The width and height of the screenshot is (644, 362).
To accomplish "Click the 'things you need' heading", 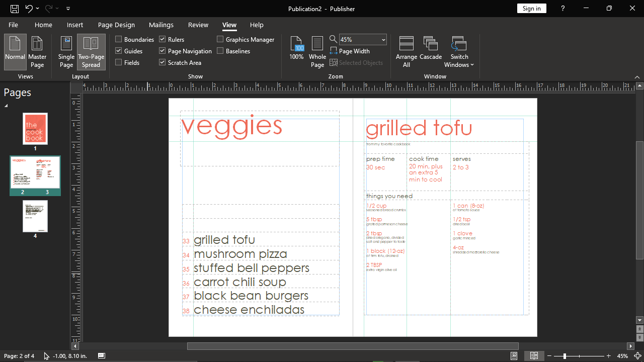I will 389,196.
